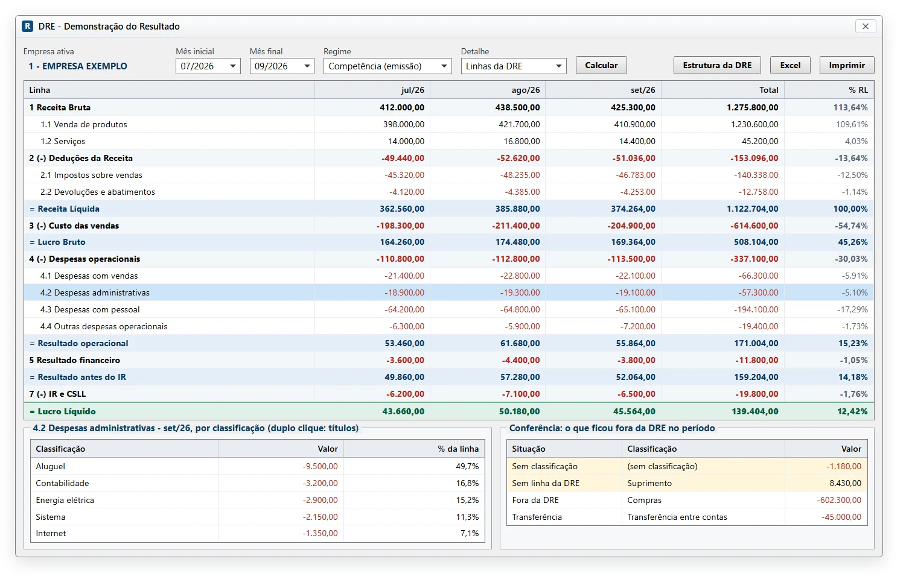Click the Sem classificação situation row
Image resolution: width=909 pixels, height=588 pixels.
(x=687, y=466)
